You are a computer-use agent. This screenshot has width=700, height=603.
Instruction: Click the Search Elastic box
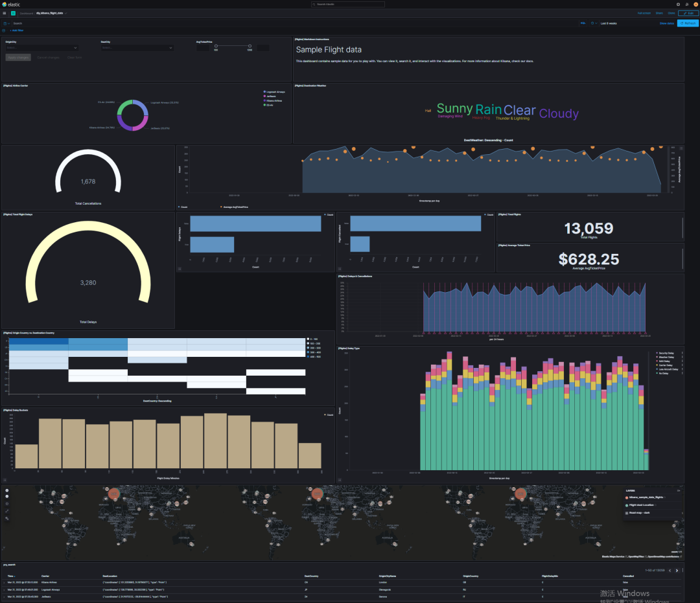(348, 5)
